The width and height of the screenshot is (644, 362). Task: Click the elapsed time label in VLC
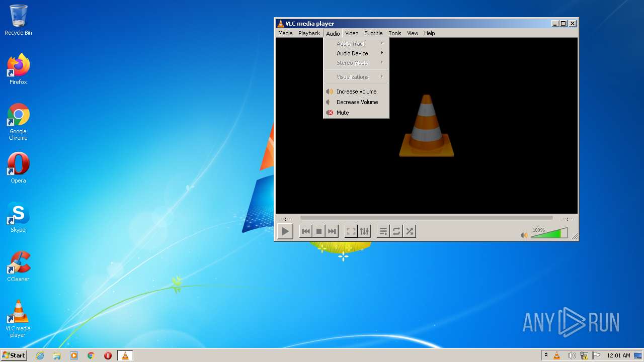[x=286, y=219]
